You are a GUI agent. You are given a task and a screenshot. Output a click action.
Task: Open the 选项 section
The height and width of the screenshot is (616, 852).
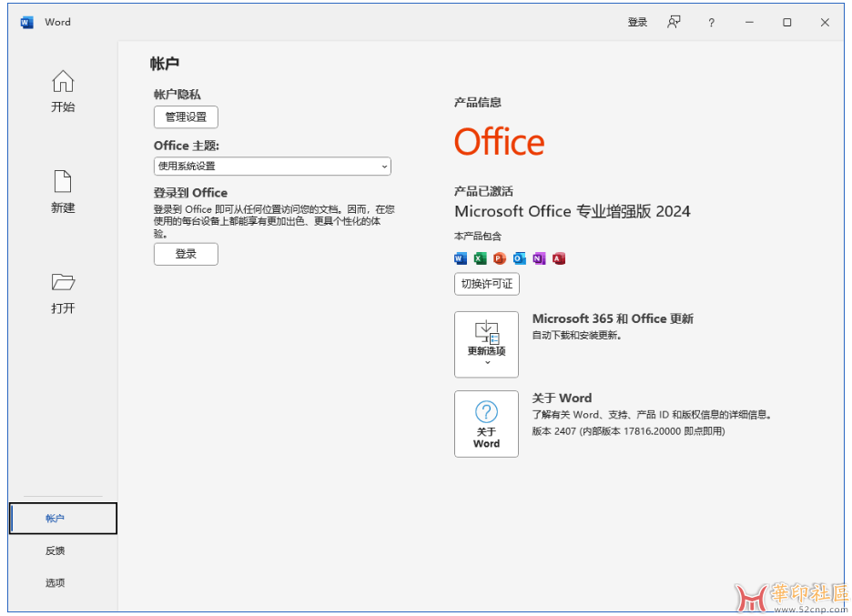click(55, 582)
